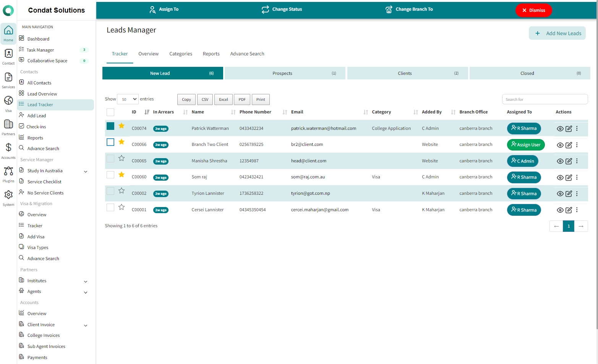598x364 pixels.
Task: Open Change Branch To action
Action: 409,10
